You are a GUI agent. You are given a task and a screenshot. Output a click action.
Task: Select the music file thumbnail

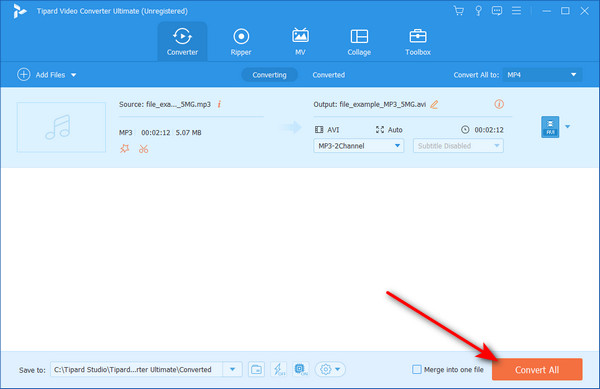coord(61,127)
